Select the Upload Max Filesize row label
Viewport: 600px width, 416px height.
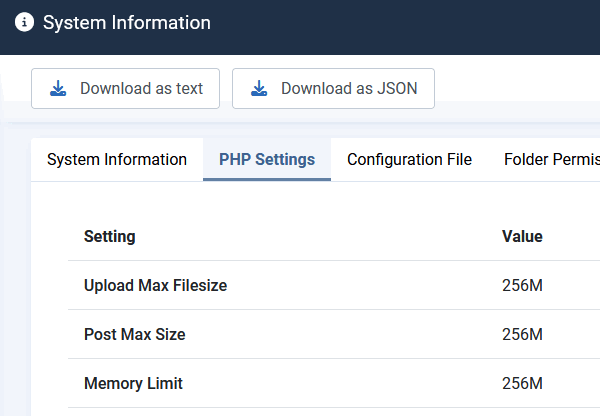click(x=155, y=286)
